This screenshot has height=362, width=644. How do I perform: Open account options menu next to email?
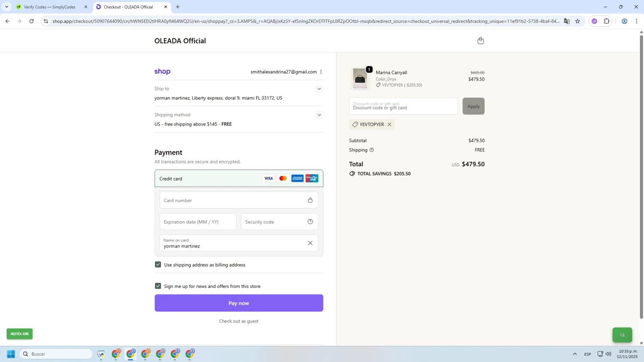321,72
